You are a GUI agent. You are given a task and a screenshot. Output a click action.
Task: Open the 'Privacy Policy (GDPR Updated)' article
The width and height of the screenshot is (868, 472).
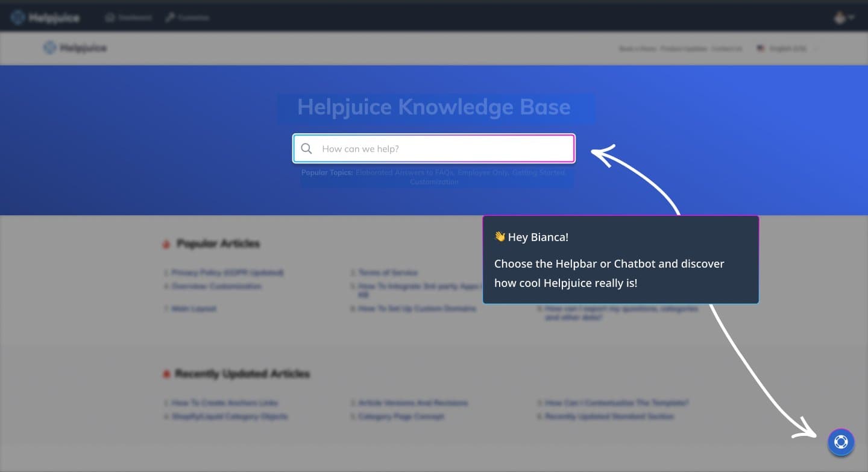[227, 272]
